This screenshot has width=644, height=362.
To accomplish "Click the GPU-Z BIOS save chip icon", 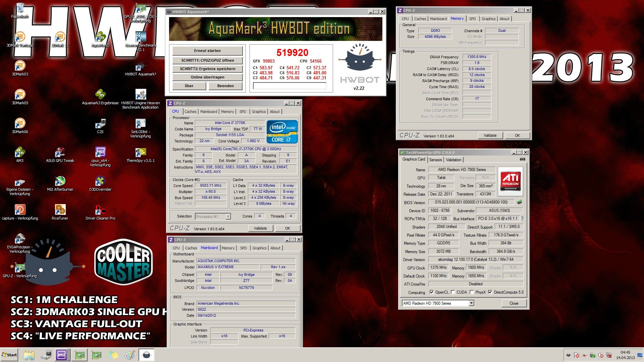I will [520, 202].
